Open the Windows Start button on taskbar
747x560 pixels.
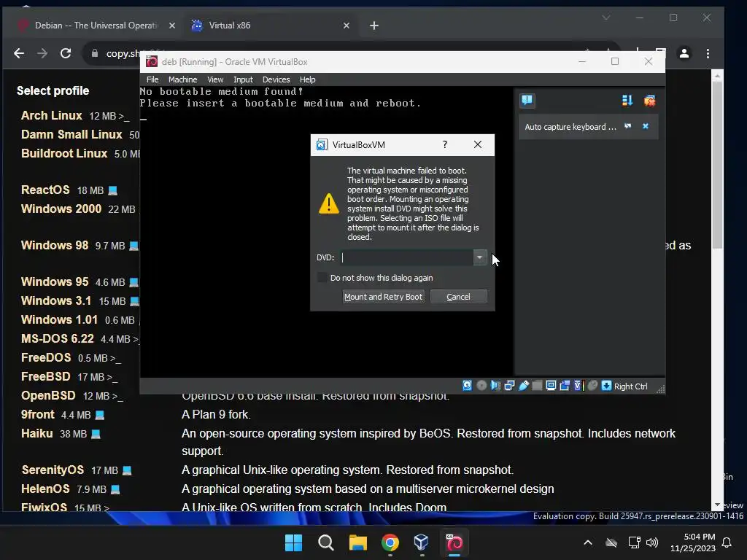[293, 542]
